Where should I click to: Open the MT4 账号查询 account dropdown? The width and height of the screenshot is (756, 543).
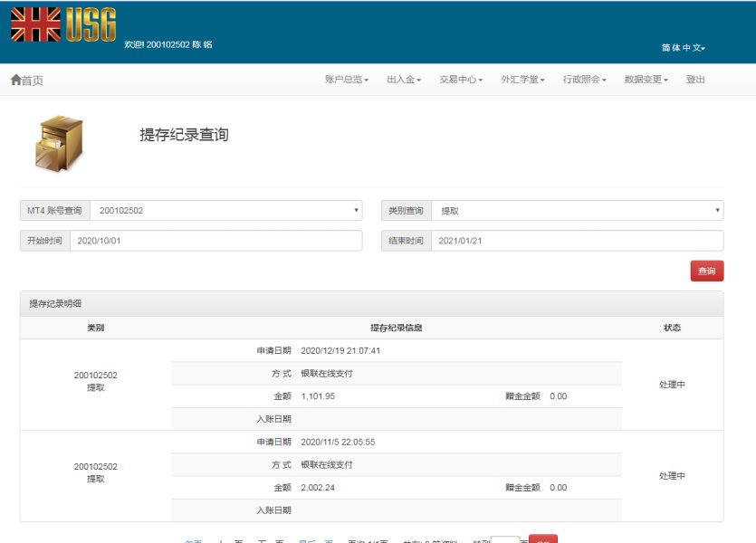coord(225,211)
